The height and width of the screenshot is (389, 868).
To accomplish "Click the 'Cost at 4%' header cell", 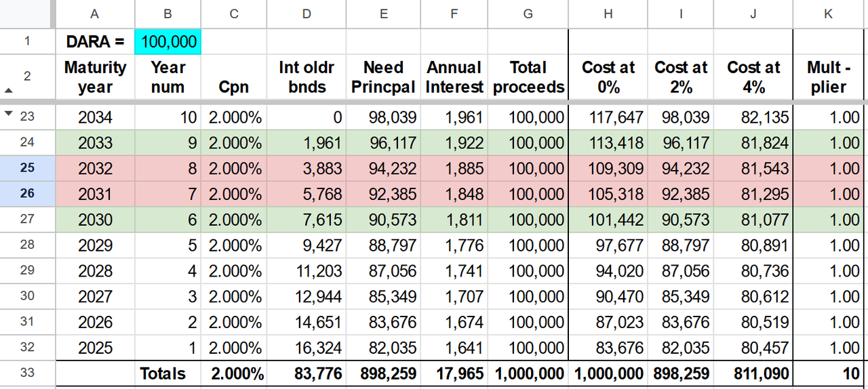I will pyautogui.click(x=753, y=77).
